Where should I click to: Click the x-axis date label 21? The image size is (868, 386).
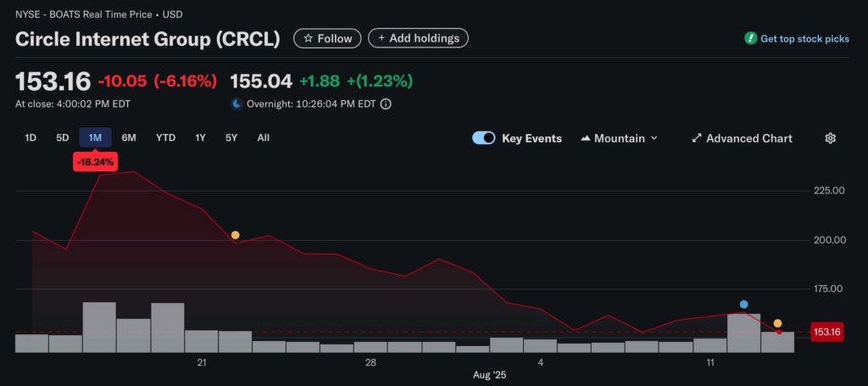point(202,363)
